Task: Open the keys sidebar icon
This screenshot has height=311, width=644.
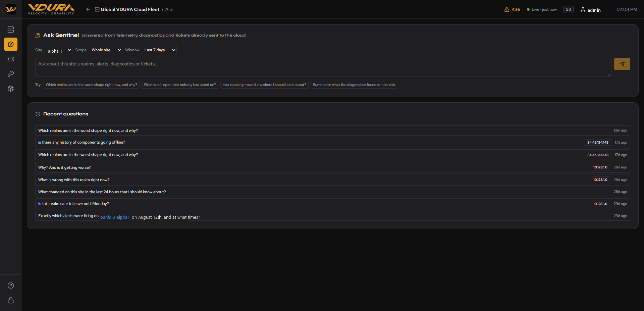Action: (x=11, y=74)
